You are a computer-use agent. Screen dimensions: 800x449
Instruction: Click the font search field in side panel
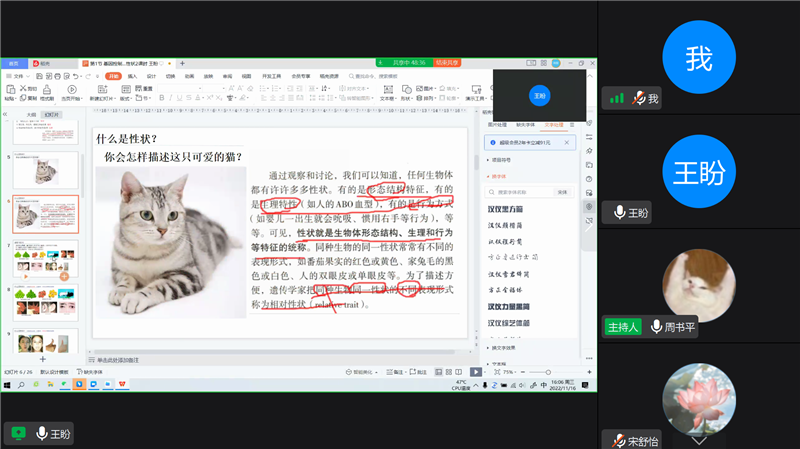pyautogui.click(x=518, y=192)
